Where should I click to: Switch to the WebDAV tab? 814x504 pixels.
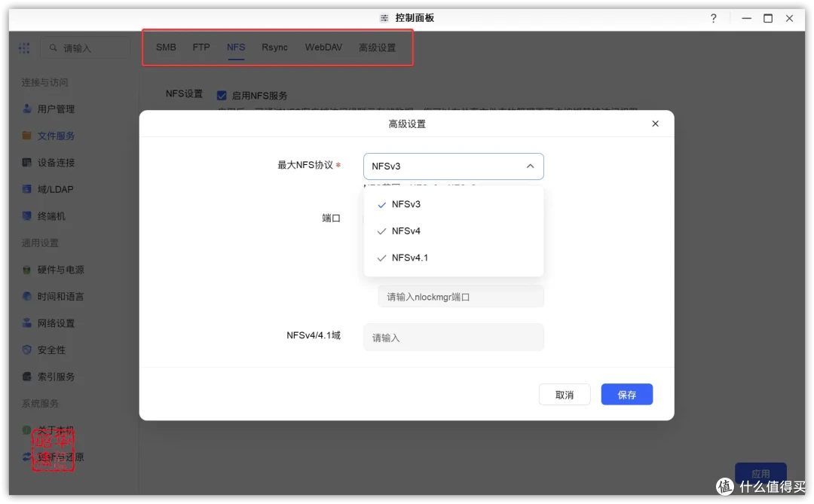(x=323, y=47)
